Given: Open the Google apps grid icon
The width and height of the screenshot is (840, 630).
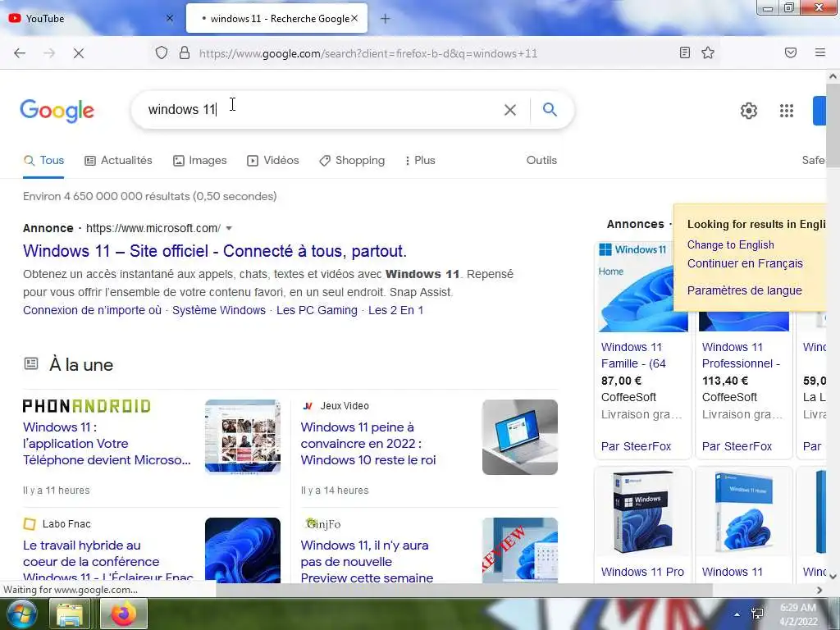Looking at the screenshot, I should pos(787,111).
